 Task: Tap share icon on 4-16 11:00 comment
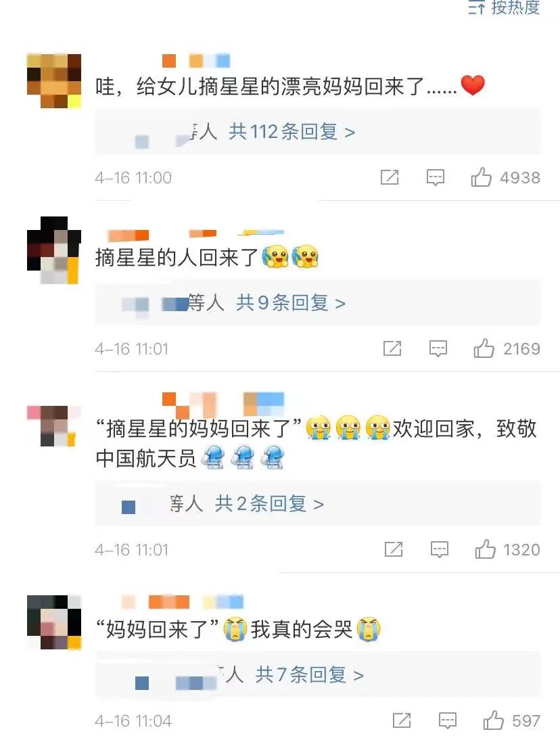390,177
